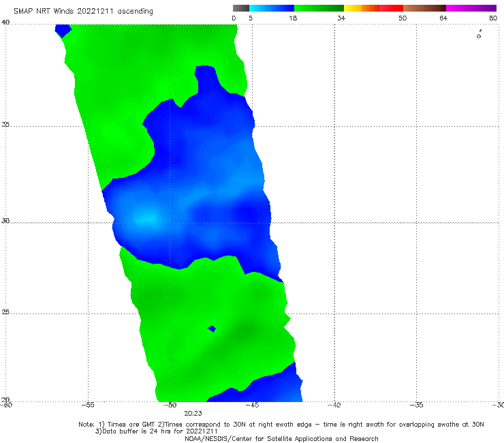Viewport: 504px width, 443px height.
Task: Click the color bar label '50'
Action: [403, 18]
